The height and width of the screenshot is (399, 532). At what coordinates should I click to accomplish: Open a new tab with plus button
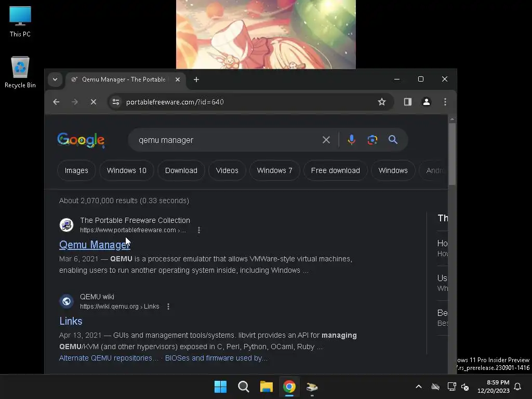[196, 79]
